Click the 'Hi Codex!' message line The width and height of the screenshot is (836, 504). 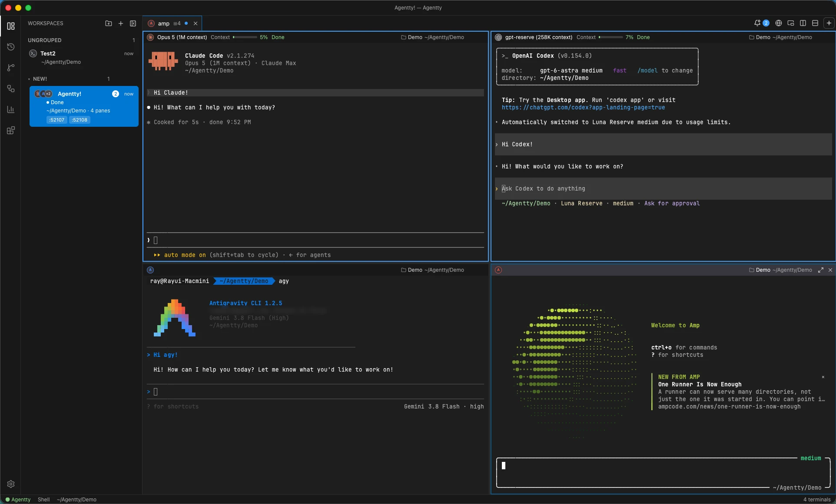663,145
